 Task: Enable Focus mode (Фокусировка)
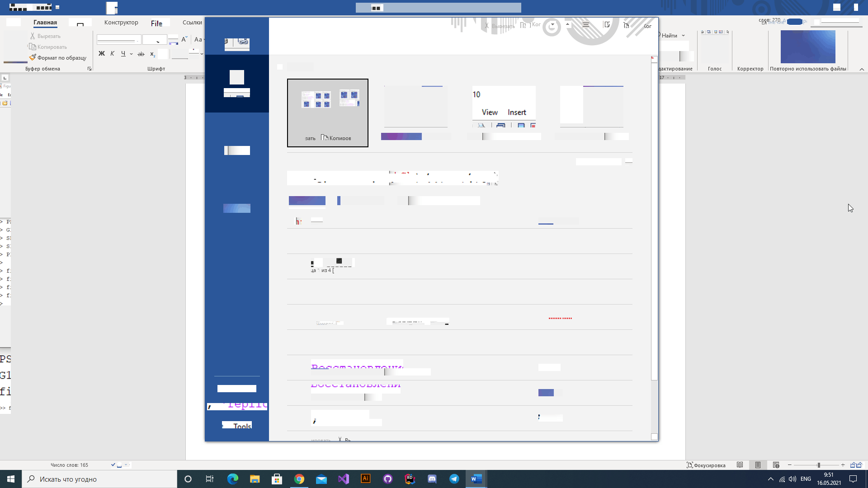tap(706, 465)
